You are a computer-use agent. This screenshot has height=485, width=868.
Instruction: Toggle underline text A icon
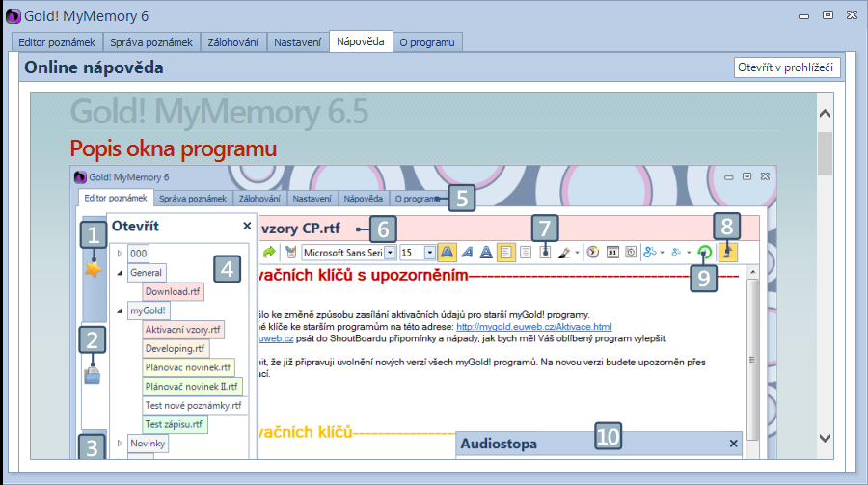point(485,253)
